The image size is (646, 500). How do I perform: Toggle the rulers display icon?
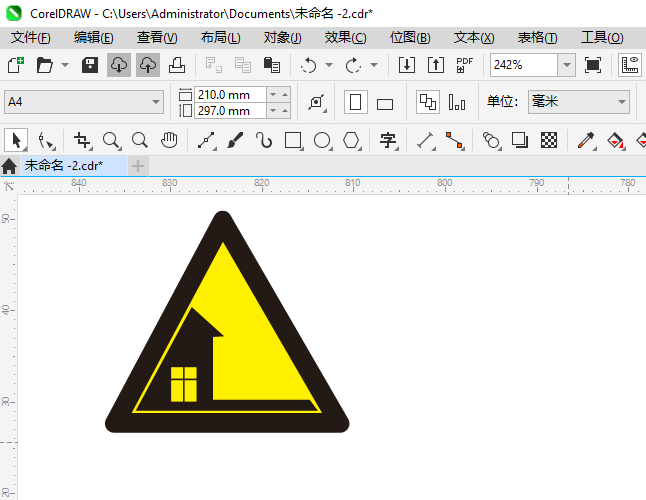[630, 65]
